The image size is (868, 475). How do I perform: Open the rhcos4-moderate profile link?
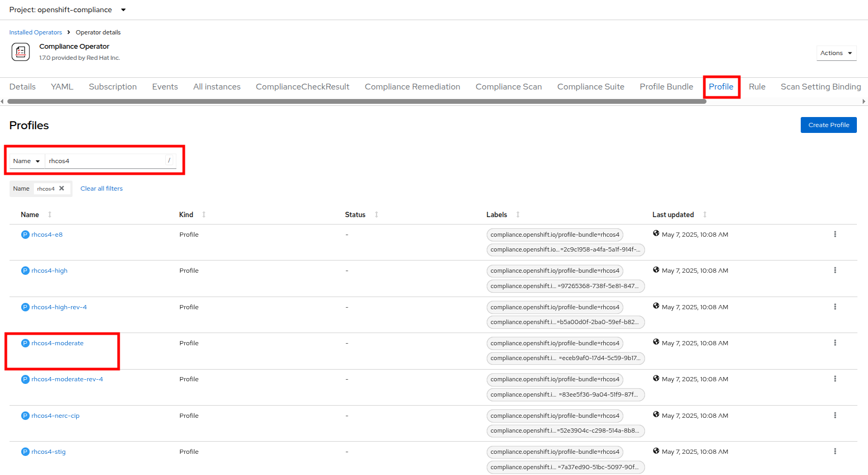coord(57,343)
